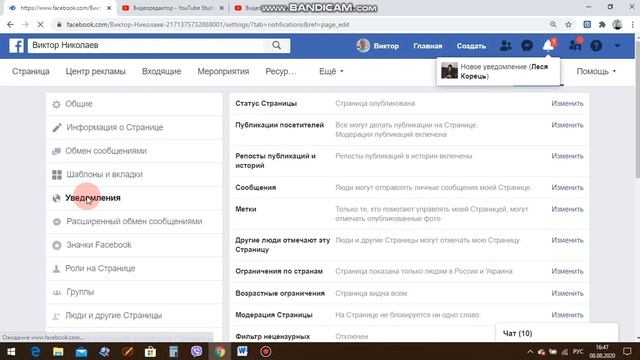Click Виктор profile avatar

click(363, 46)
